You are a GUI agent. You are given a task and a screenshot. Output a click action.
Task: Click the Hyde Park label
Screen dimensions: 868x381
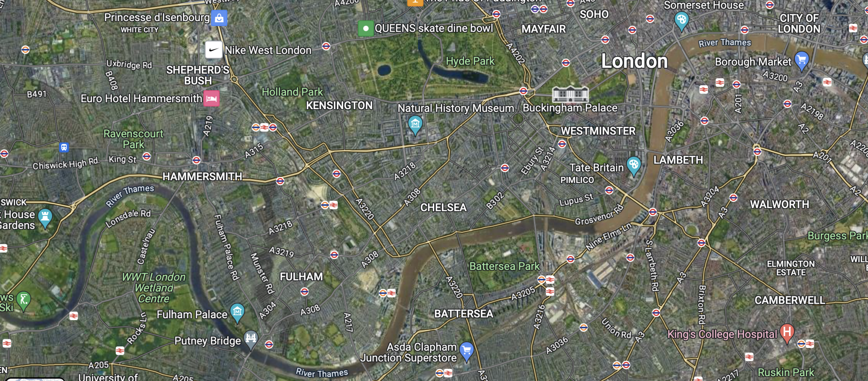point(470,61)
